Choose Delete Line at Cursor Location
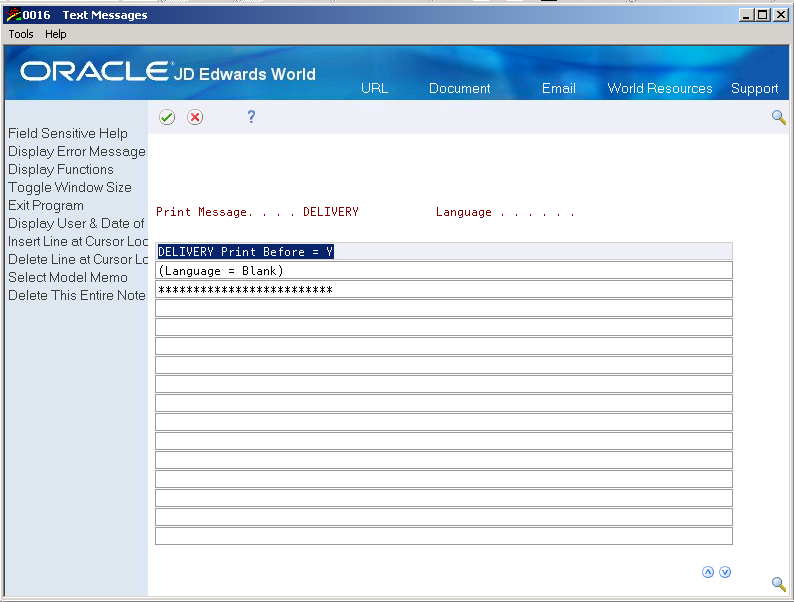Viewport: 794px width, 602px height. point(78,259)
